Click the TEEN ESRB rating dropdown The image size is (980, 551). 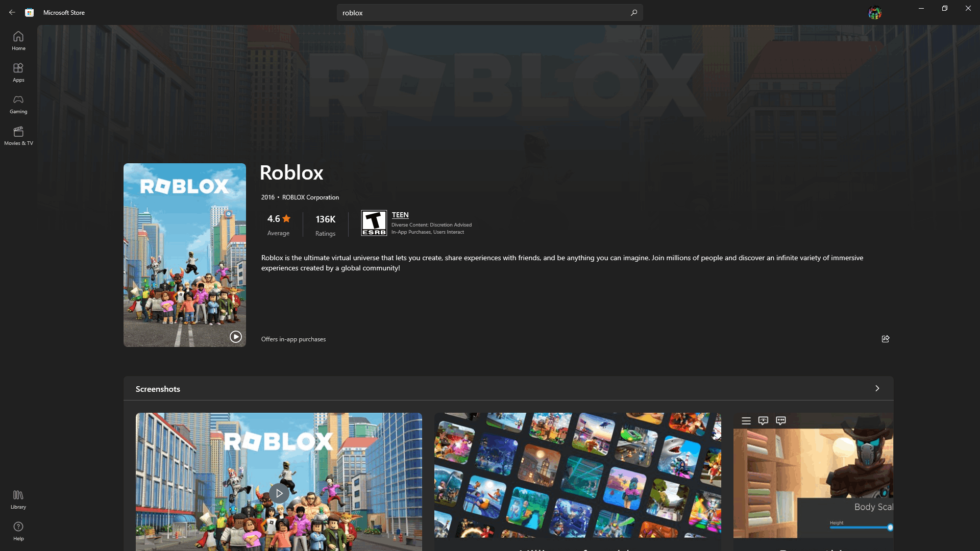(400, 215)
